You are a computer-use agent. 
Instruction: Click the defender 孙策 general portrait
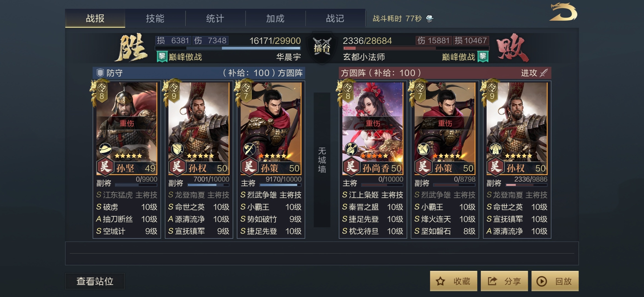coord(271,128)
